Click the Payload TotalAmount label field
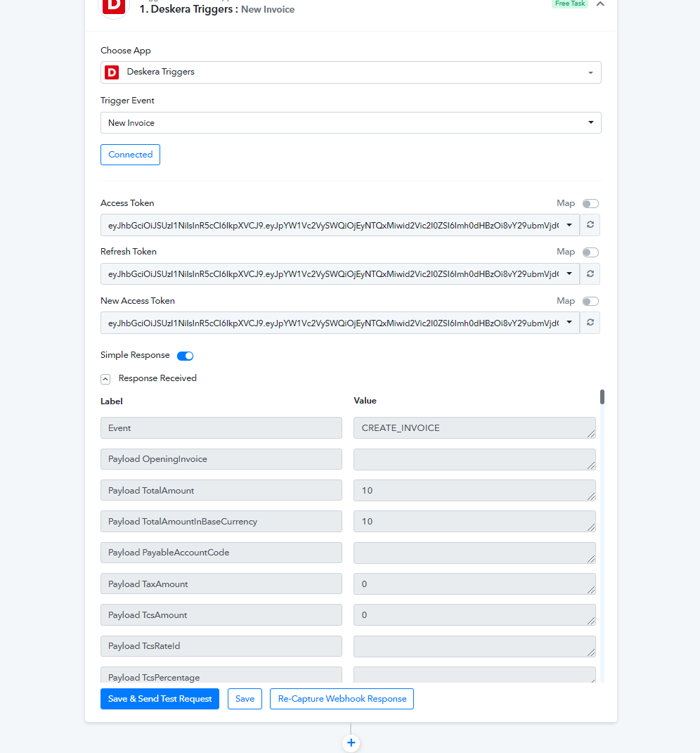The height and width of the screenshot is (753, 700). (221, 490)
